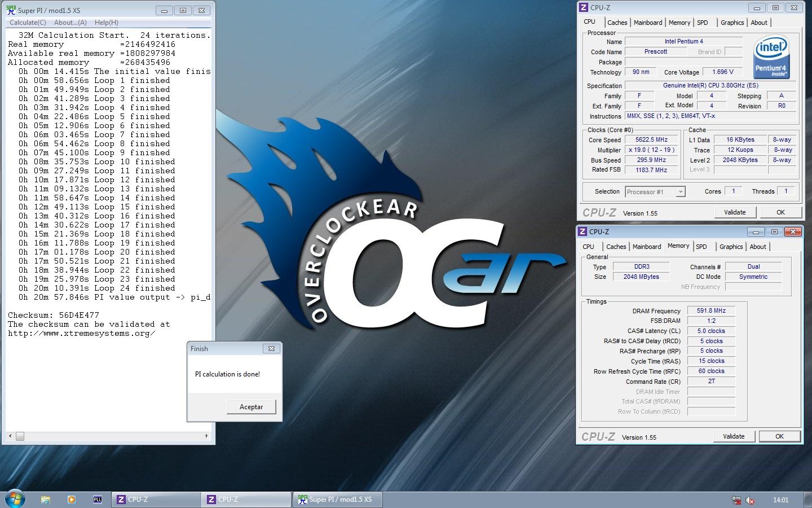Click Super PI scrollbar left arrow
This screenshot has height=508, width=812.
(x=10, y=436)
